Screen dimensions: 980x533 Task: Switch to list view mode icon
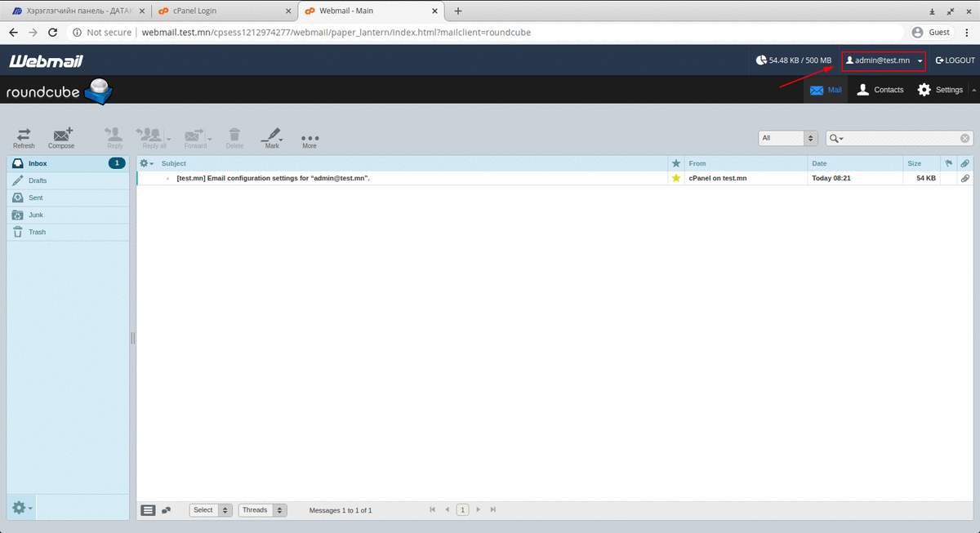148,510
